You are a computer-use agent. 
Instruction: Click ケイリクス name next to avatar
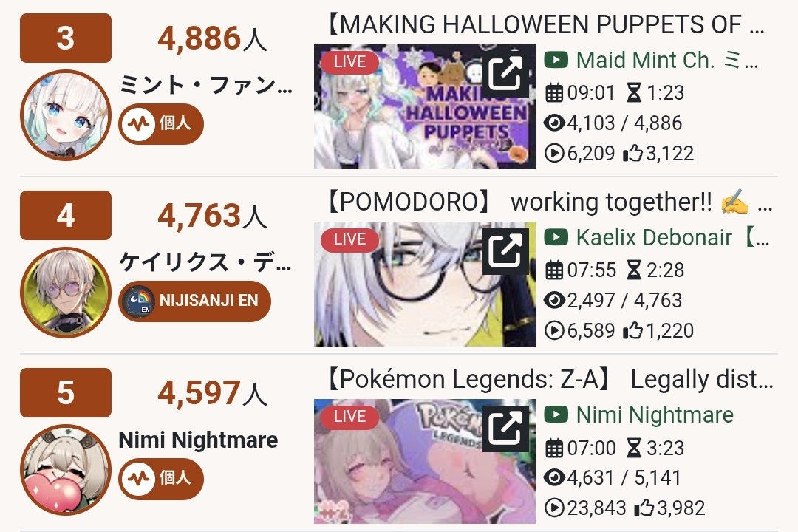coord(205,263)
